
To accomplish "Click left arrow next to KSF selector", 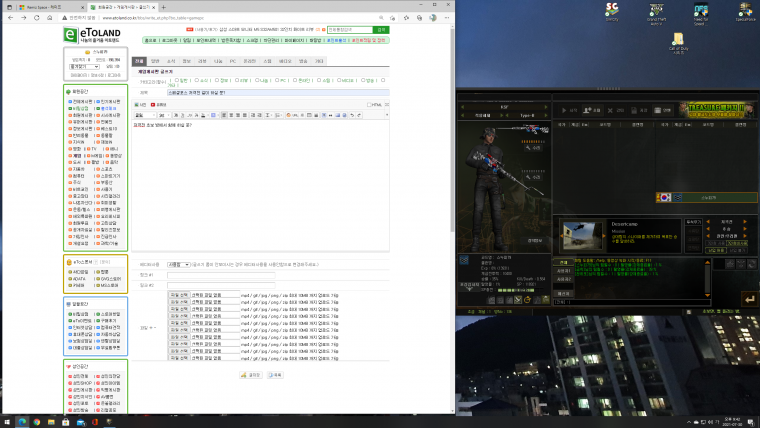I will [x=462, y=107].
